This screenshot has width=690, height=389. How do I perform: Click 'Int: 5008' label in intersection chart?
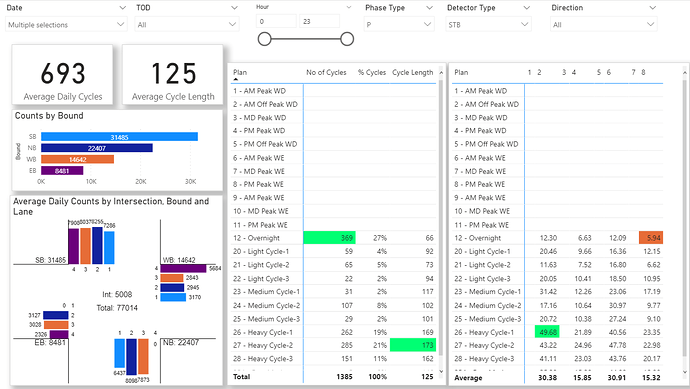click(117, 294)
